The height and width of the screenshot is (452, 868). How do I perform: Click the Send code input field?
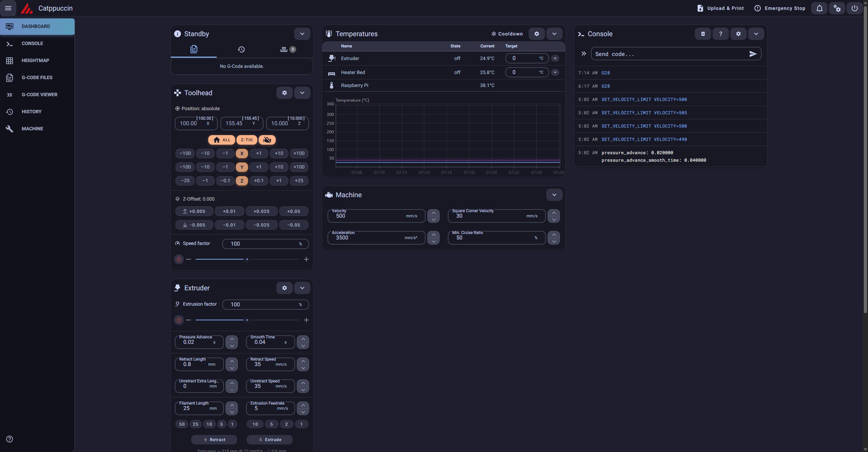click(668, 54)
